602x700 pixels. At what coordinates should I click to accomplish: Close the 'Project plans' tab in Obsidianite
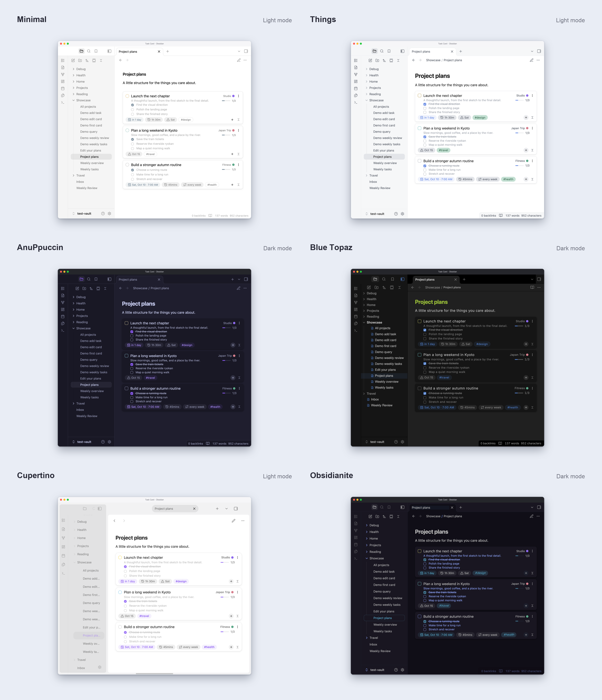(x=452, y=507)
